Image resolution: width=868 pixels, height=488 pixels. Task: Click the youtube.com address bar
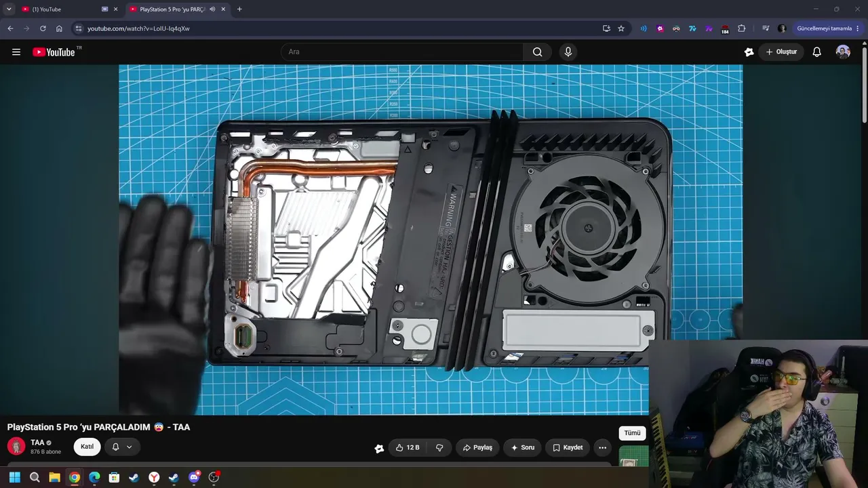336,28
